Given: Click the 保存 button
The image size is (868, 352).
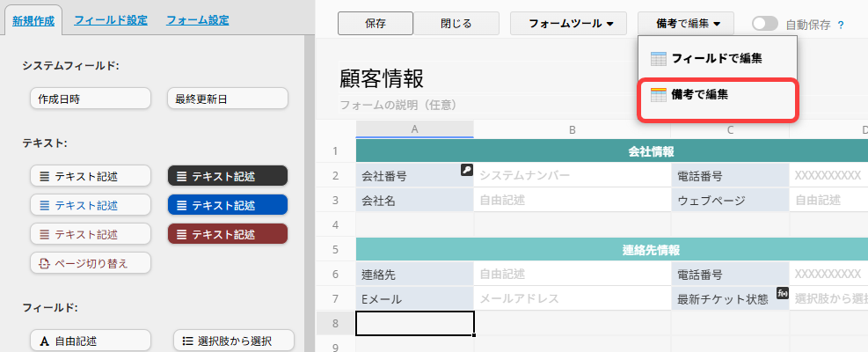Looking at the screenshot, I should tap(376, 24).
